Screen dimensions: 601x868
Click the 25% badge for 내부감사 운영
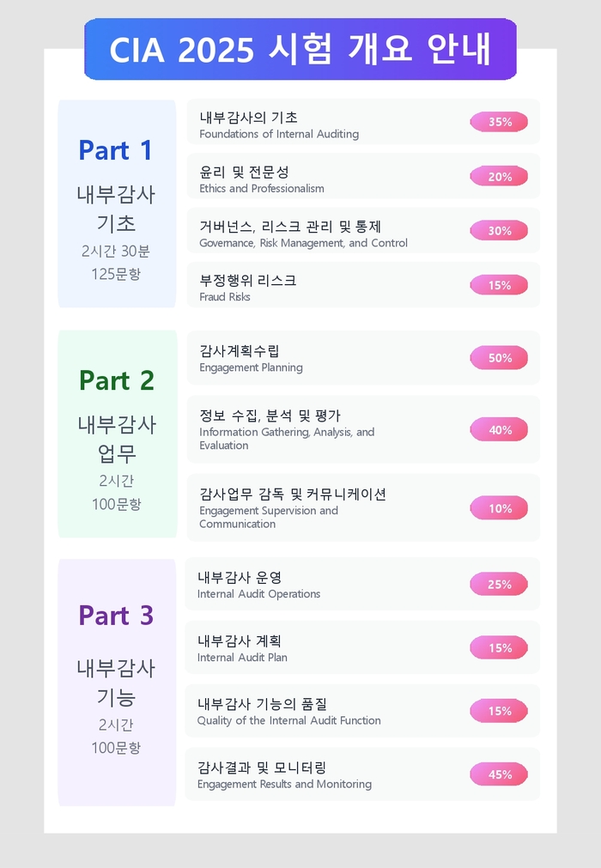pyautogui.click(x=499, y=584)
